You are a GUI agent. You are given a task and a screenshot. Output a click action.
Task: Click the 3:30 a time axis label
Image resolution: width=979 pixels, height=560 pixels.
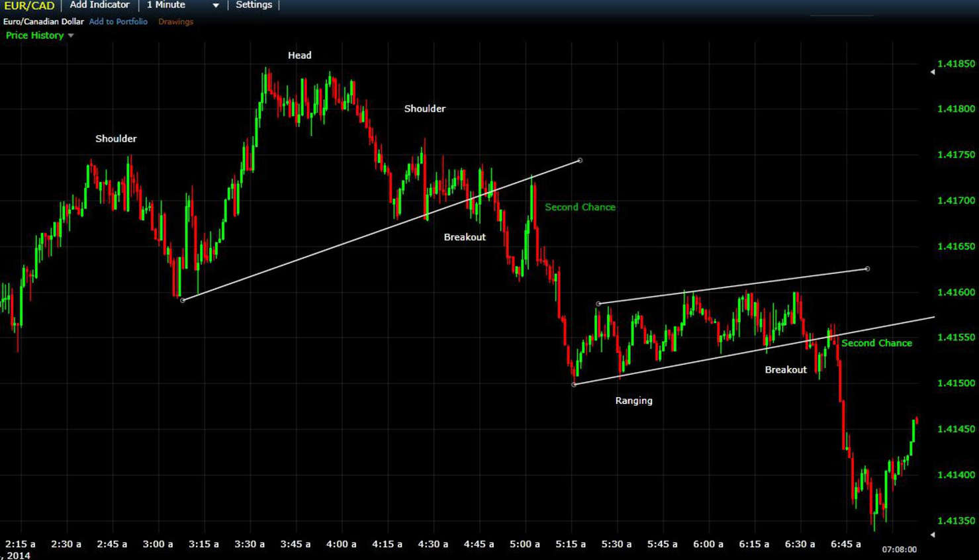point(250,544)
